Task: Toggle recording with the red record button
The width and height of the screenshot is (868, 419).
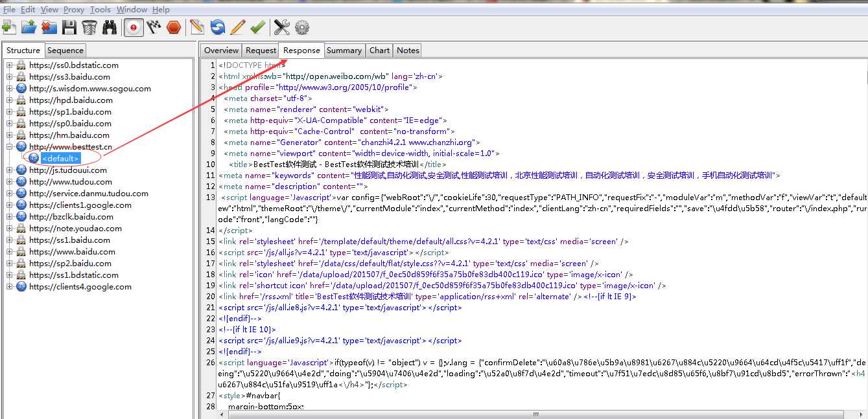Action: tap(134, 27)
